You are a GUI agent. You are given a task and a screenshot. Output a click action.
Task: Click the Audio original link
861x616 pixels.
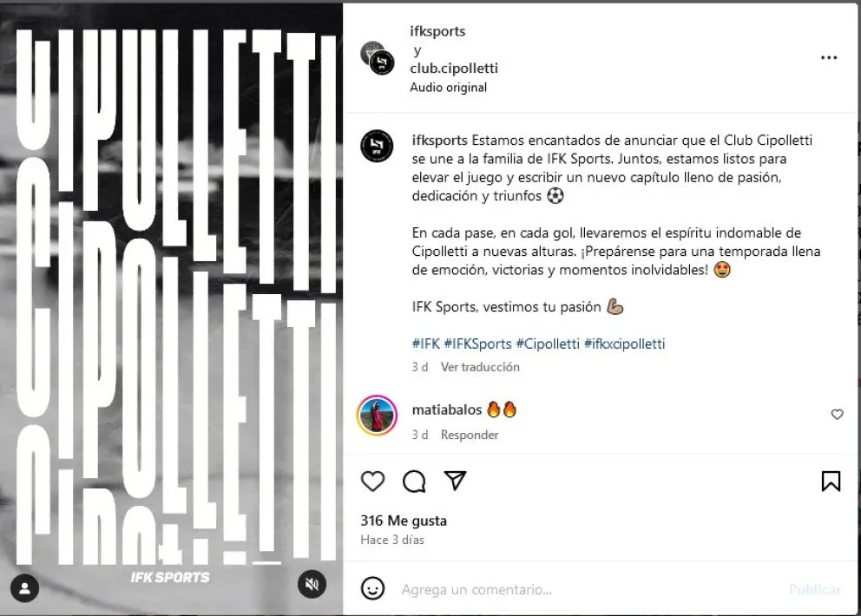(448, 88)
